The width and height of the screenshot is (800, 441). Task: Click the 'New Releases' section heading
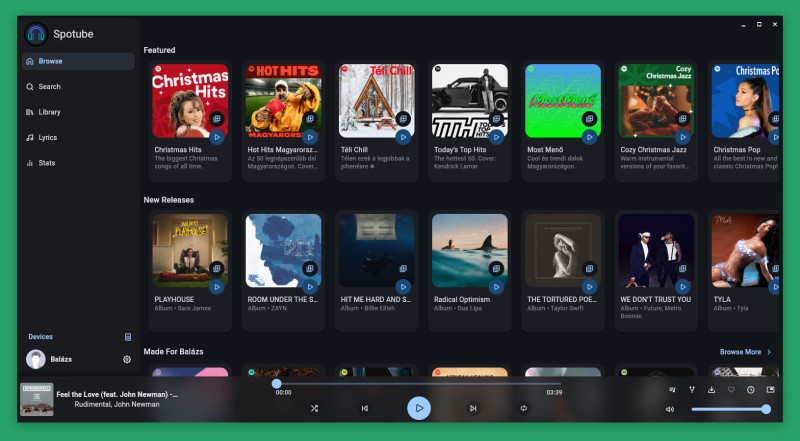click(x=168, y=200)
